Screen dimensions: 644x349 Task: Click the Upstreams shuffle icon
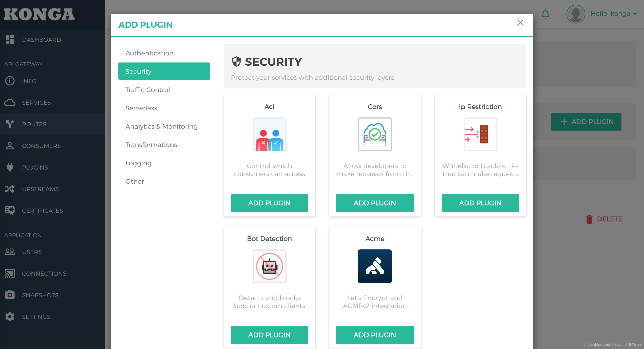point(10,189)
